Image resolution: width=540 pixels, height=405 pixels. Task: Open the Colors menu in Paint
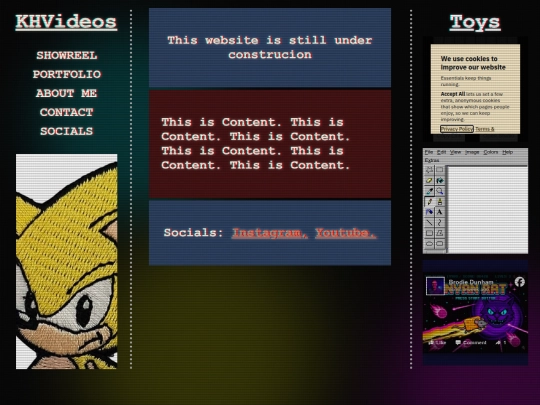tap(490, 152)
